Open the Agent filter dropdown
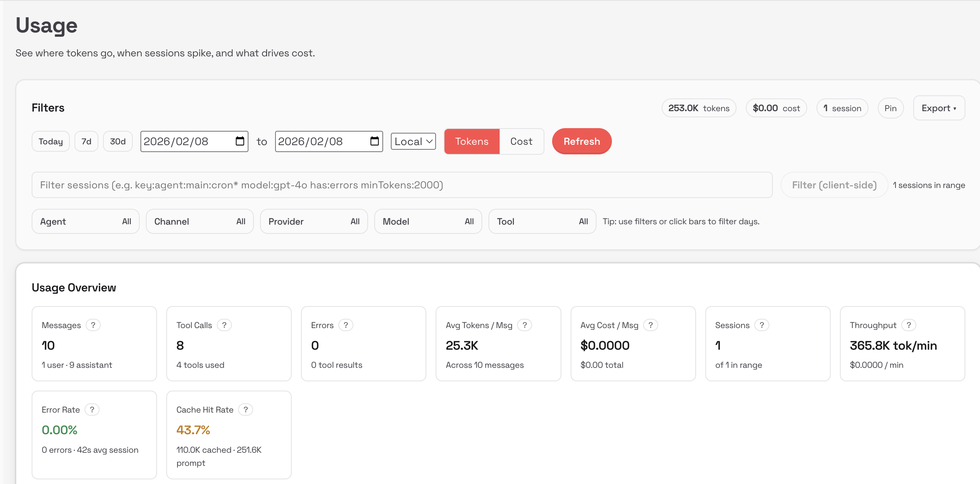 point(85,222)
